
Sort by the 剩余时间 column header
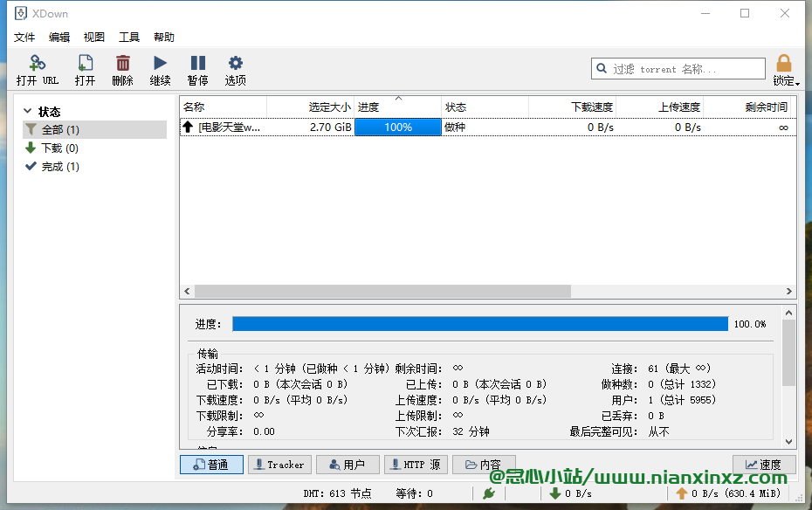tap(747, 107)
